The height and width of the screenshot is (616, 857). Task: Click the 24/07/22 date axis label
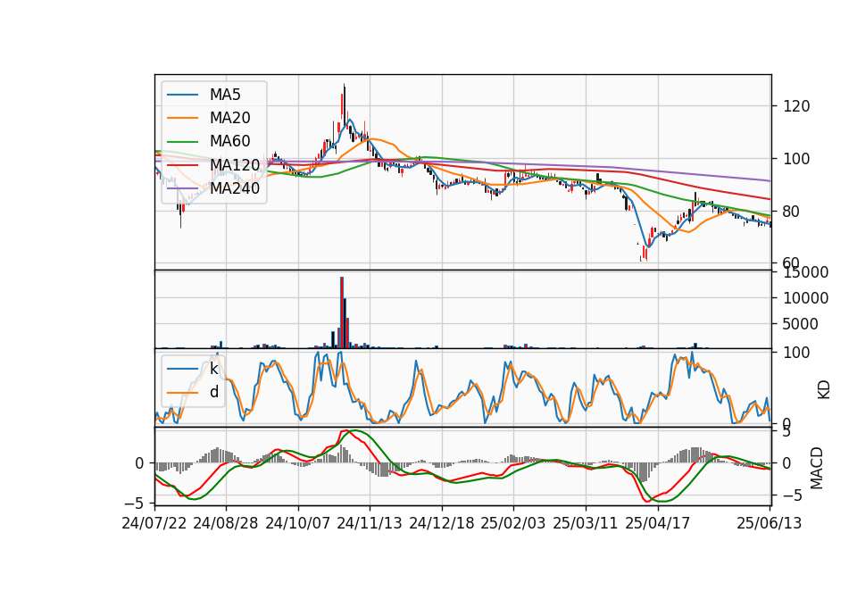click(154, 523)
